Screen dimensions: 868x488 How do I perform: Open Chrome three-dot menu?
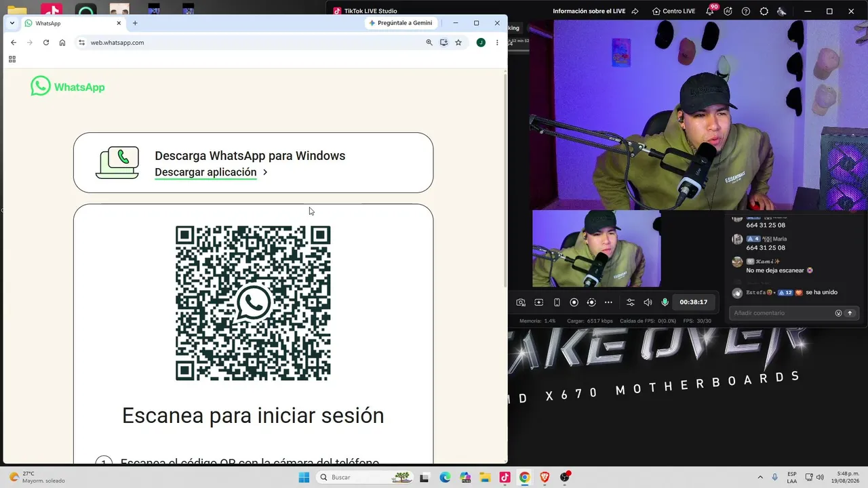497,42
